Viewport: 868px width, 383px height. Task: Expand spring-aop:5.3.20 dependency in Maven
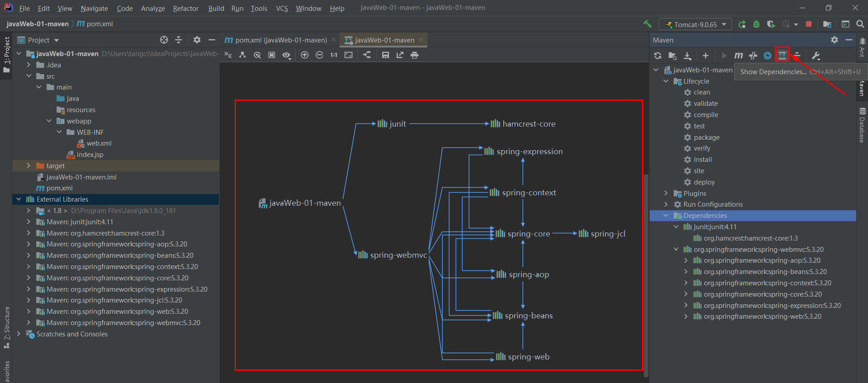[686, 260]
